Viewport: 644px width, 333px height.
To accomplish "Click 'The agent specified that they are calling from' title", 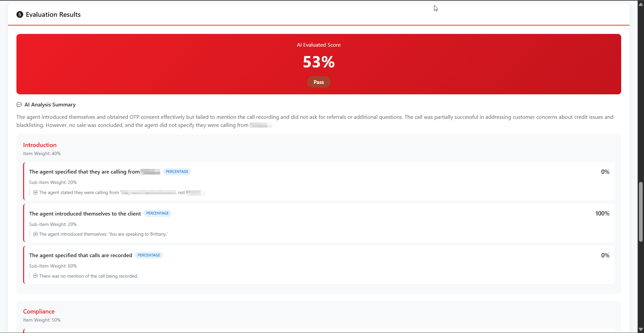I will coord(84,172).
